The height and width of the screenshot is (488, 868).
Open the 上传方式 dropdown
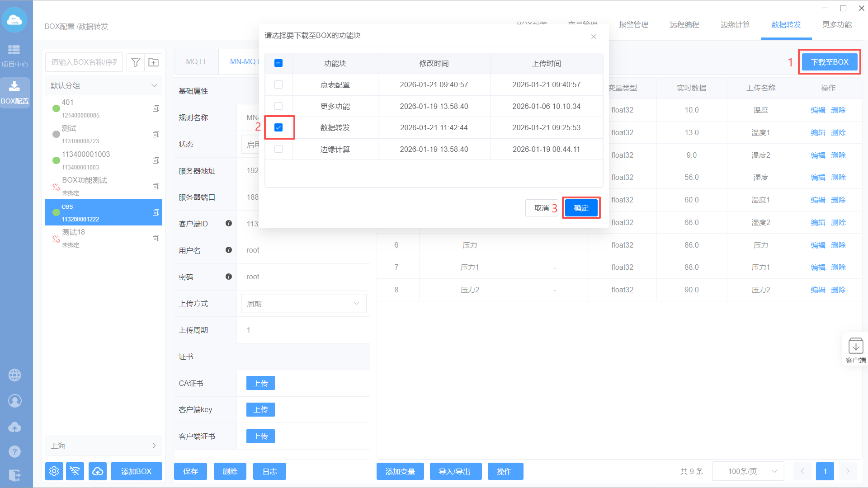(303, 304)
